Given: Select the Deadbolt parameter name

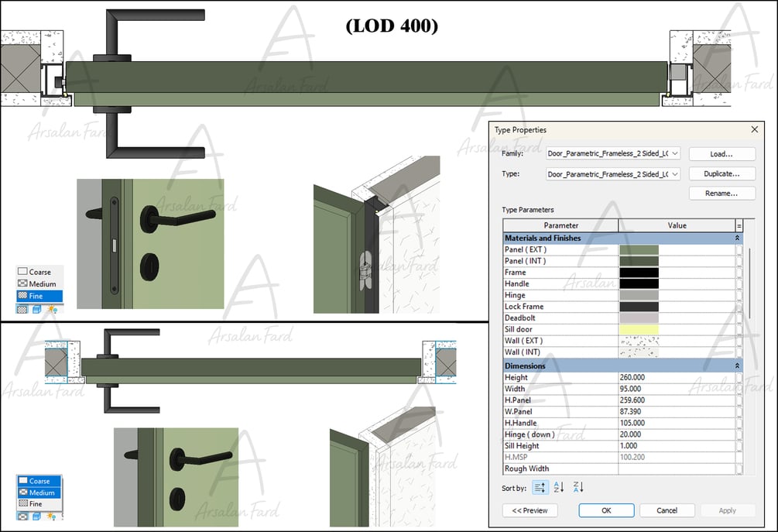Looking at the screenshot, I should point(520,318).
